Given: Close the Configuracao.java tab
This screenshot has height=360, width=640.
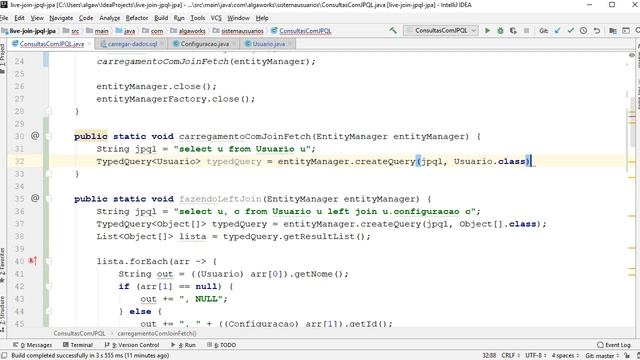Looking at the screenshot, I should click(234, 44).
